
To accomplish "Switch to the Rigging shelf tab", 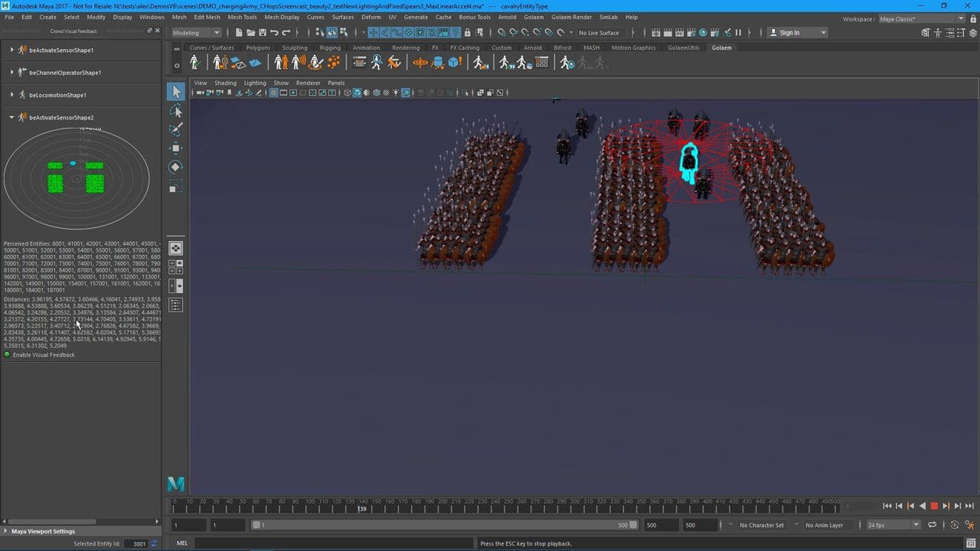I will point(330,47).
